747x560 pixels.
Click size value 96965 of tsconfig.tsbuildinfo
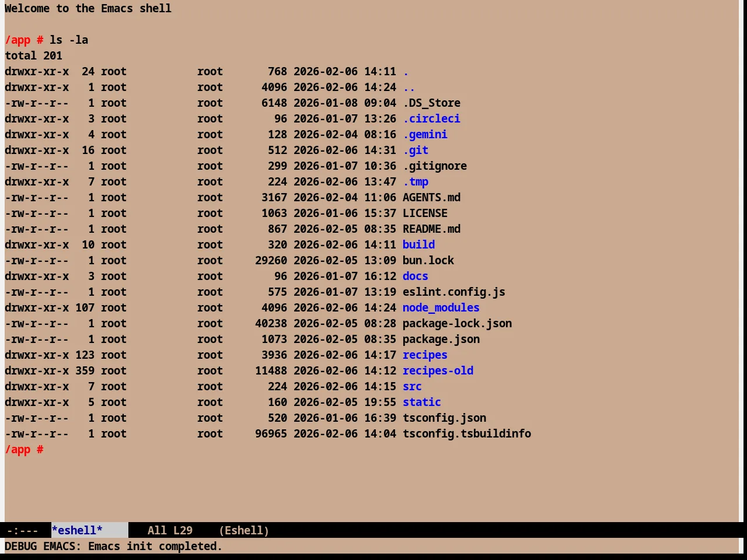click(271, 434)
